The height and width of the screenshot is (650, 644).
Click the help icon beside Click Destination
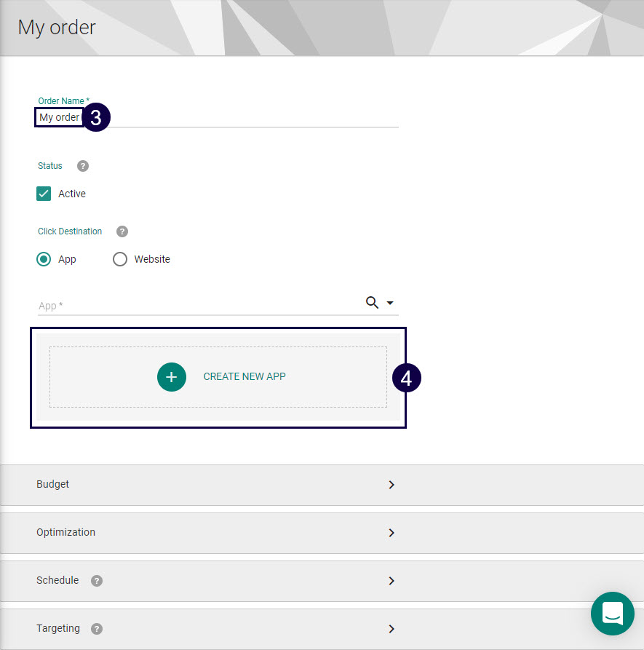click(122, 231)
